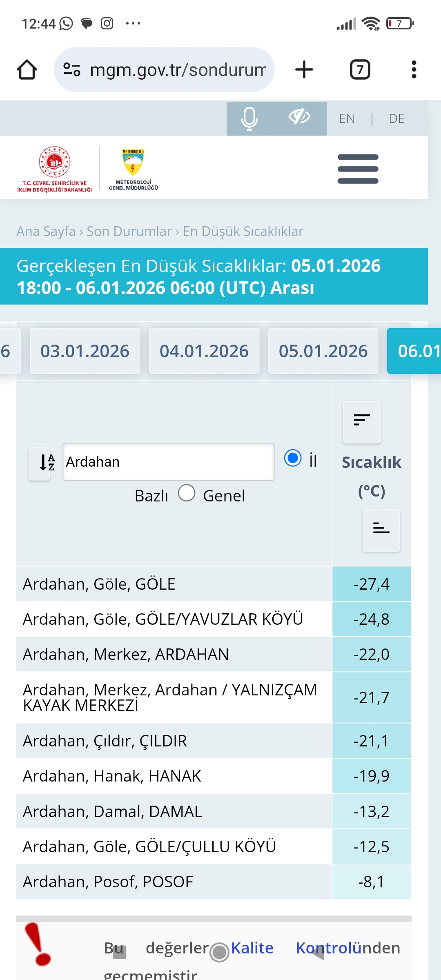Screen dimensions: 441x980
Task: Switch to 04.01.2026 date tab
Action: [204, 351]
